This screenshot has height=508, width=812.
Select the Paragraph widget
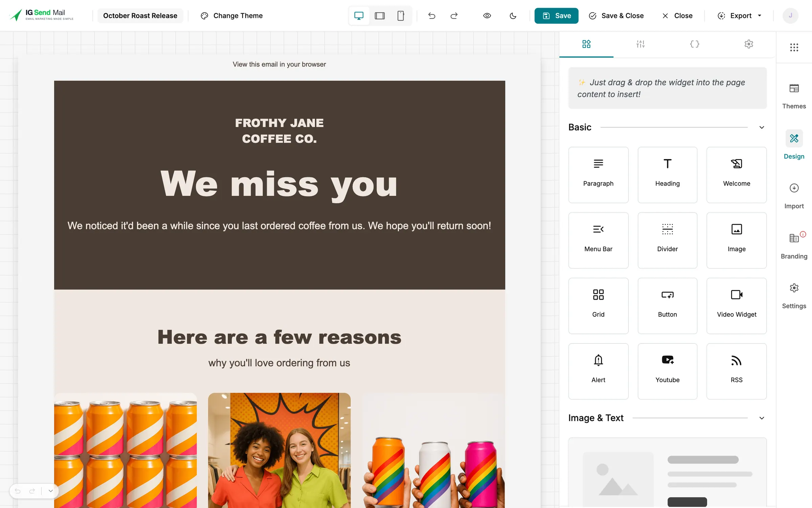click(x=598, y=175)
